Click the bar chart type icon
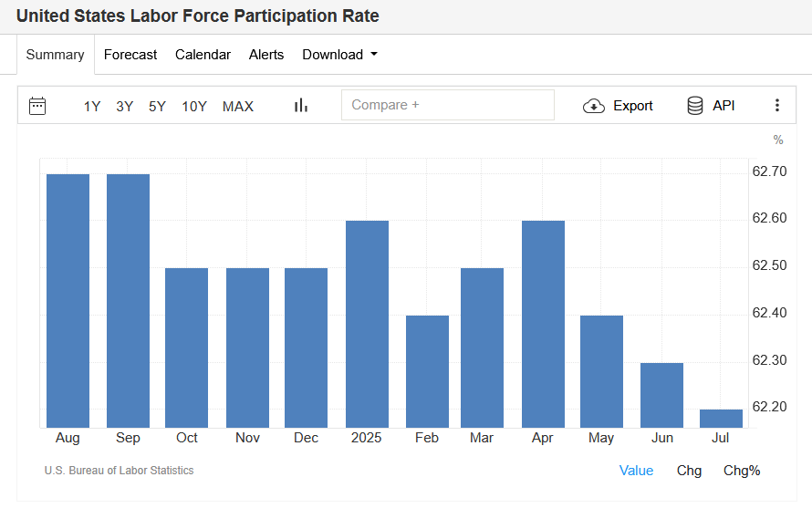The height and width of the screenshot is (529, 812). [x=300, y=105]
